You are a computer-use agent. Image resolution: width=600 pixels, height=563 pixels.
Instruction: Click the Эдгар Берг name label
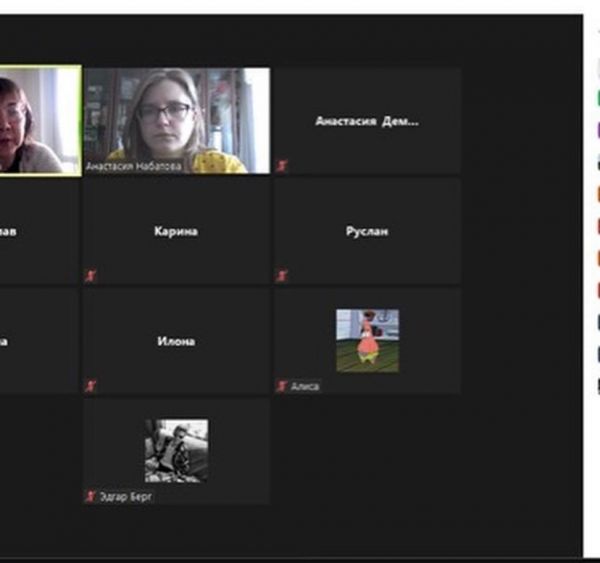[x=127, y=496]
